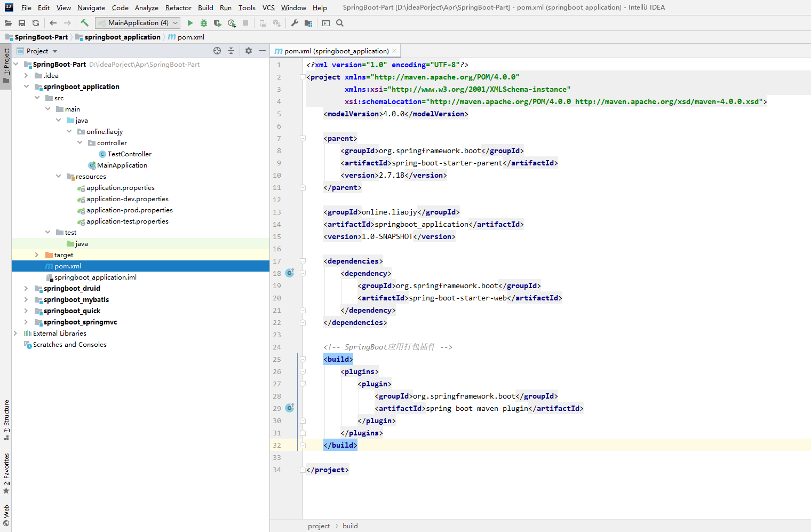The width and height of the screenshot is (811, 532).
Task: Click the Open file toolbar icon
Action: click(8, 23)
